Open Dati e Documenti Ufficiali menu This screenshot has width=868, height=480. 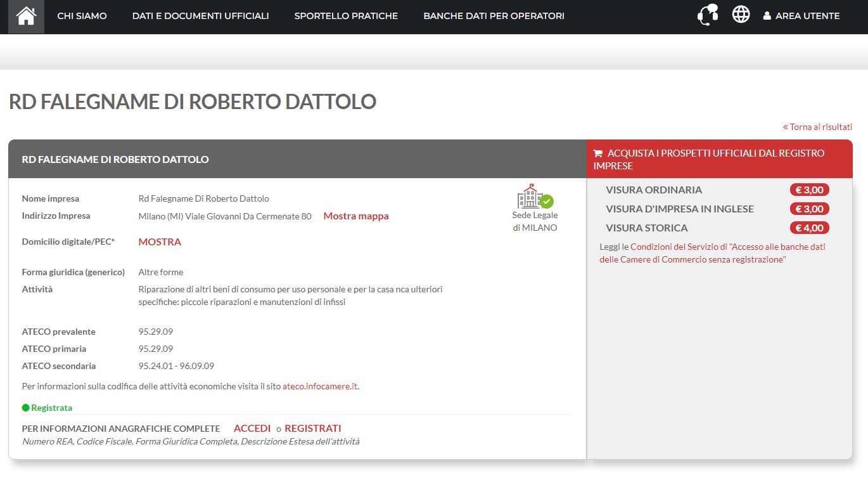pos(200,16)
